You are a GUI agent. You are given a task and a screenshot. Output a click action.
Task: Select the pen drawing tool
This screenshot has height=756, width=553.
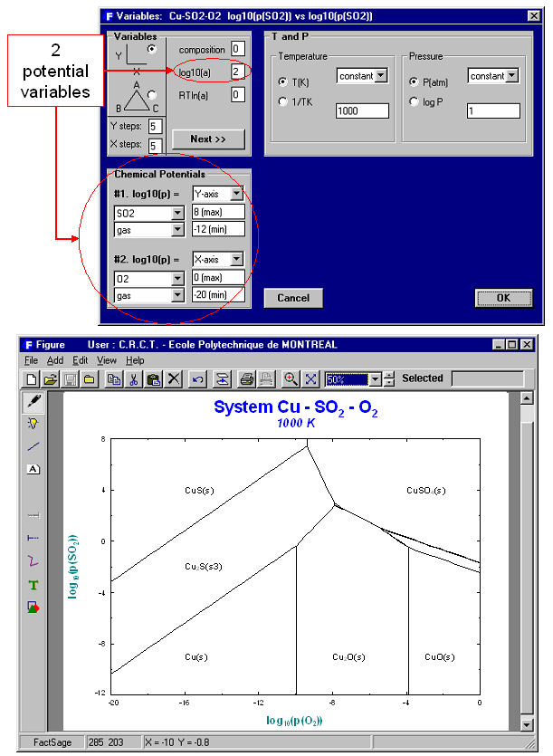pyautogui.click(x=33, y=402)
